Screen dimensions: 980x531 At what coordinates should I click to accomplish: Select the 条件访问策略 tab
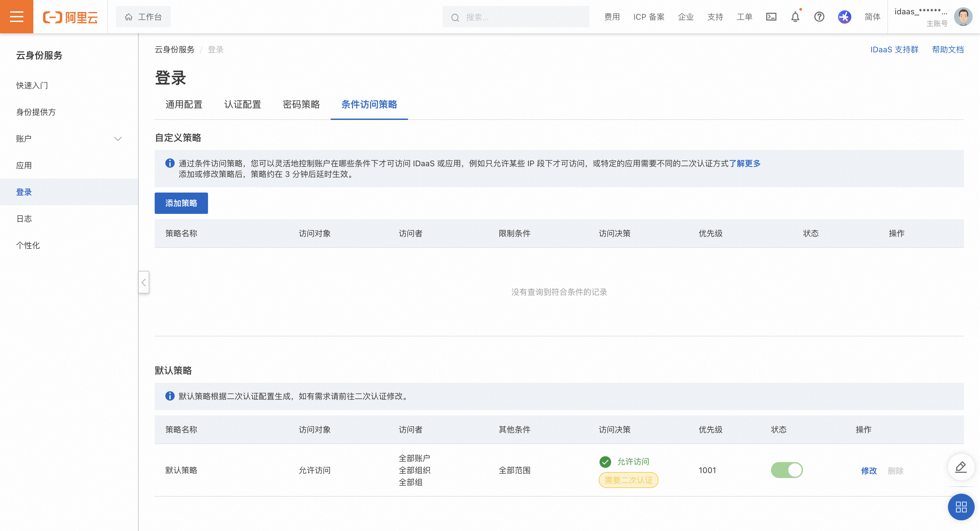tap(369, 104)
